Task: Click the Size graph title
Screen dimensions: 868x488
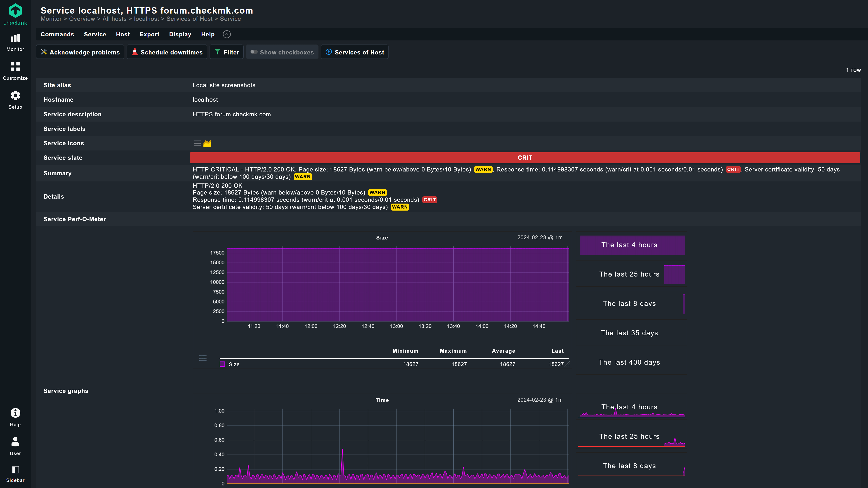Action: 382,238
